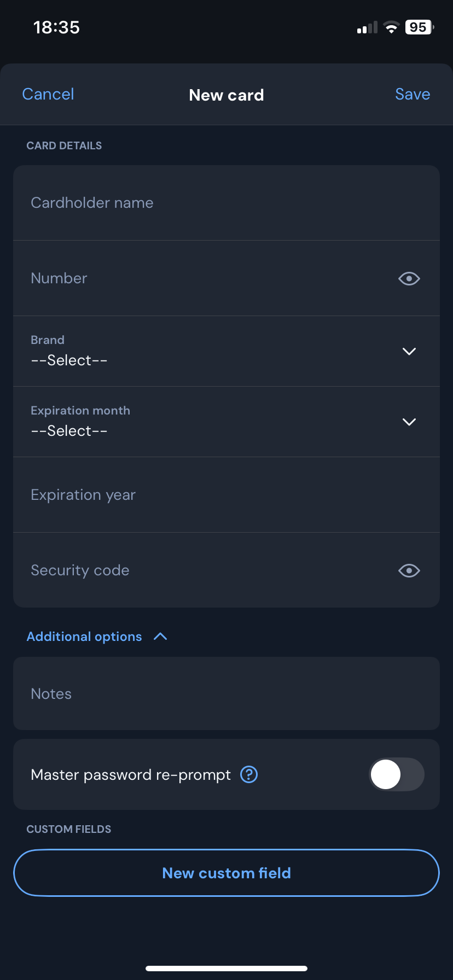The width and height of the screenshot is (453, 980).
Task: Save the new card
Action: click(x=412, y=94)
